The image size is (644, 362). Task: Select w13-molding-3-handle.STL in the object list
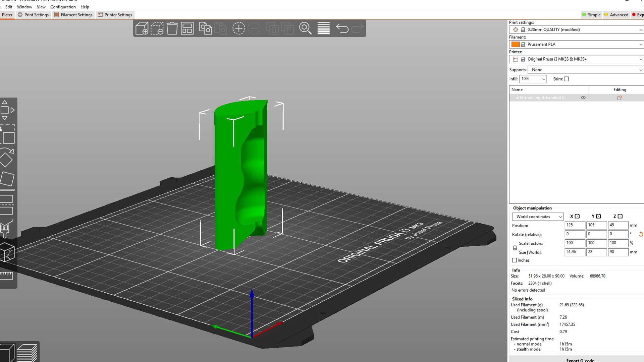[540, 98]
